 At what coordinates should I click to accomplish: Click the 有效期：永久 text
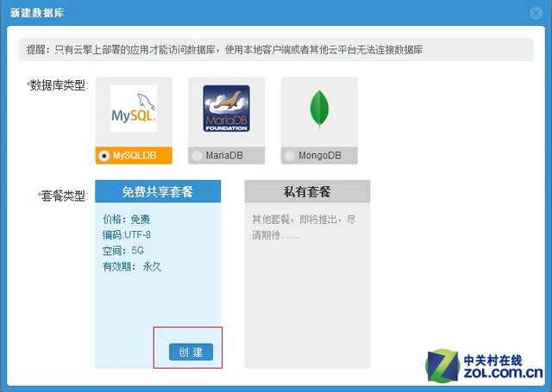click(x=132, y=266)
